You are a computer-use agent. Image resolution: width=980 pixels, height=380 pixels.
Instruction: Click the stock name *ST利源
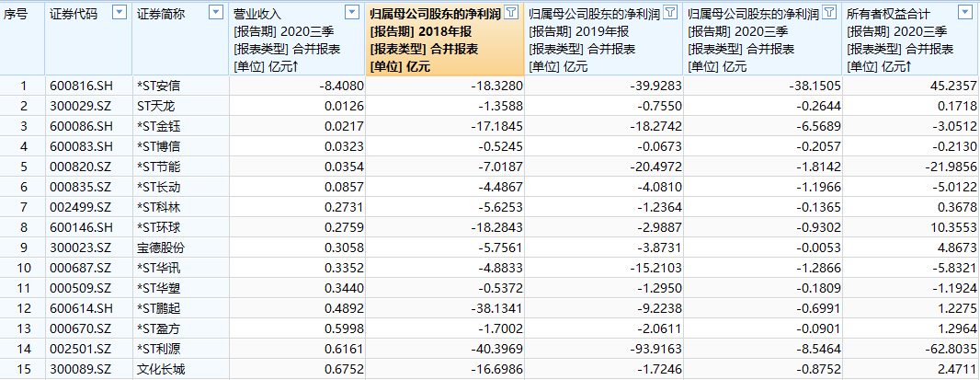coord(159,350)
